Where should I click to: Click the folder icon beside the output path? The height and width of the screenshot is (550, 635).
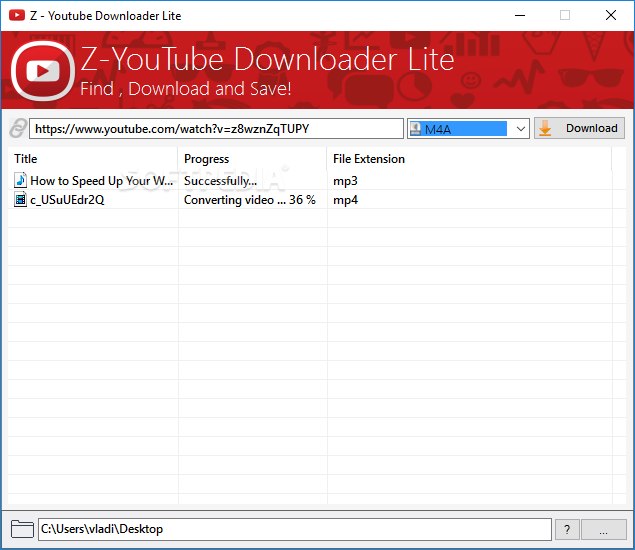coord(22,529)
